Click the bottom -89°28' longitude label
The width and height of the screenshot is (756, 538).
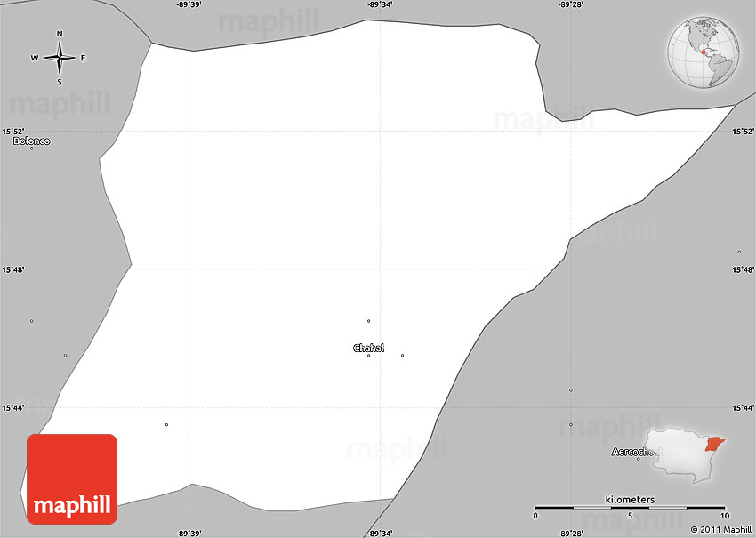coord(570,533)
